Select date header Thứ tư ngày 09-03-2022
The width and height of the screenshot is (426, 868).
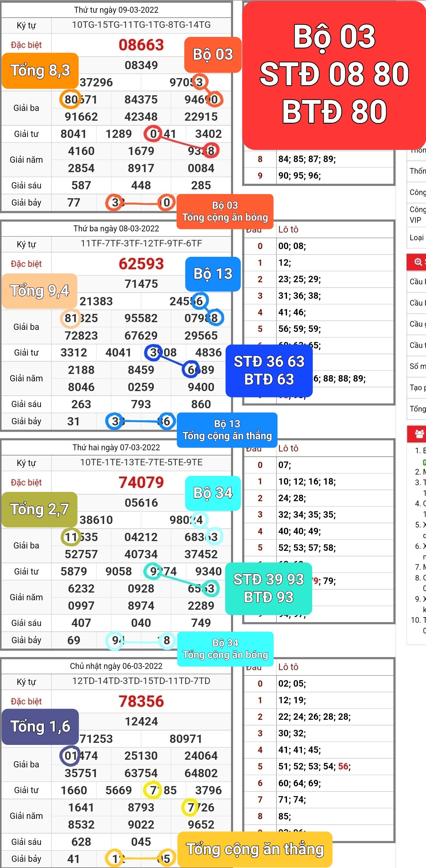pos(116,10)
